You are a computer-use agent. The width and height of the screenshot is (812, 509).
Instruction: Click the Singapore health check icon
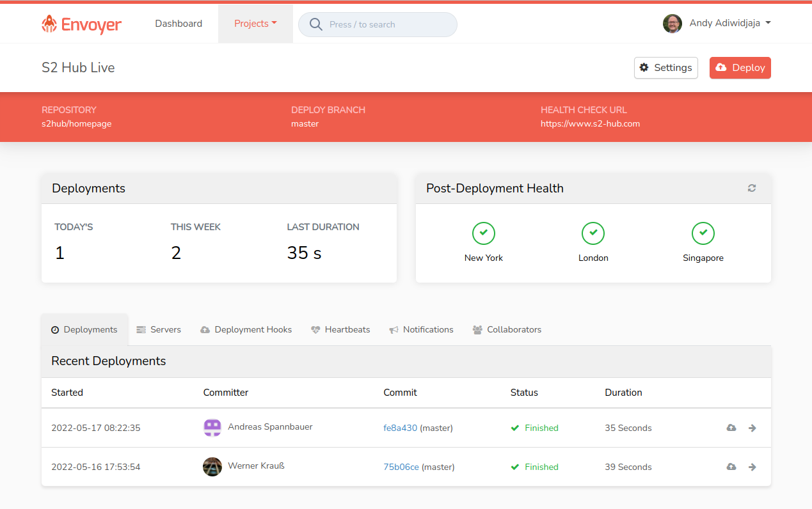click(703, 233)
